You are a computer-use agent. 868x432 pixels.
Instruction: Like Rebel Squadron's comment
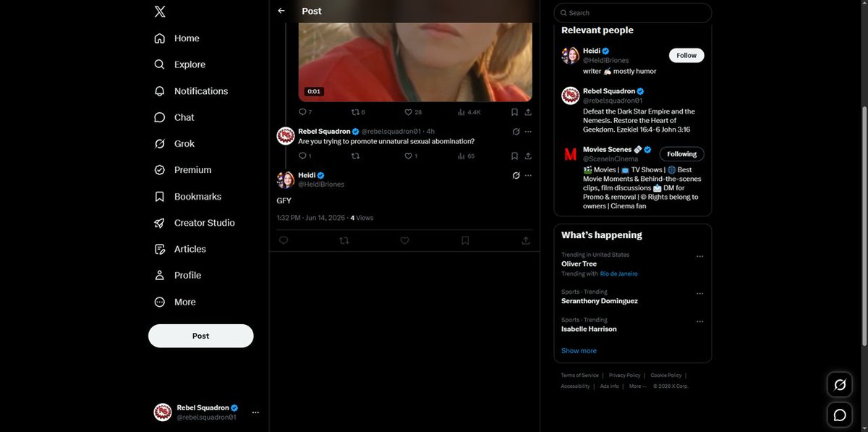click(x=411, y=156)
